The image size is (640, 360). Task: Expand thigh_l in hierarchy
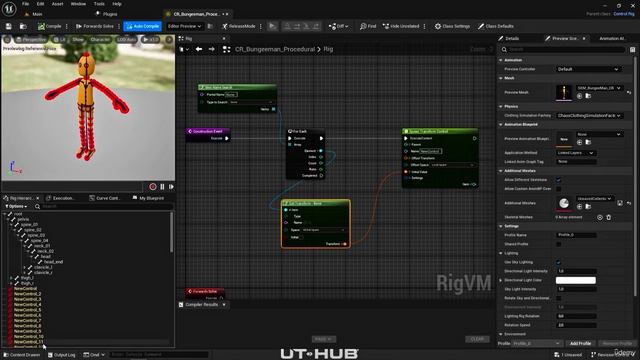pyautogui.click(x=11, y=278)
